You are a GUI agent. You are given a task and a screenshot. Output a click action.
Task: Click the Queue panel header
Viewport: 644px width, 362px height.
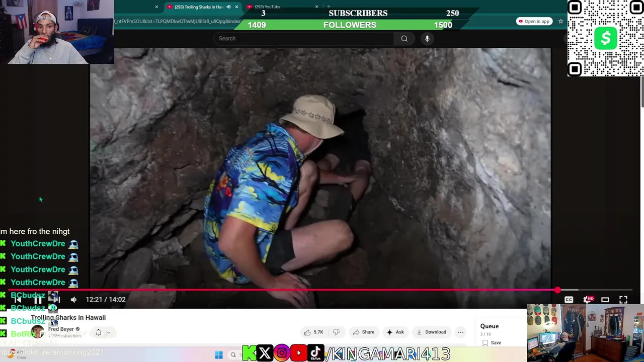[x=489, y=326]
